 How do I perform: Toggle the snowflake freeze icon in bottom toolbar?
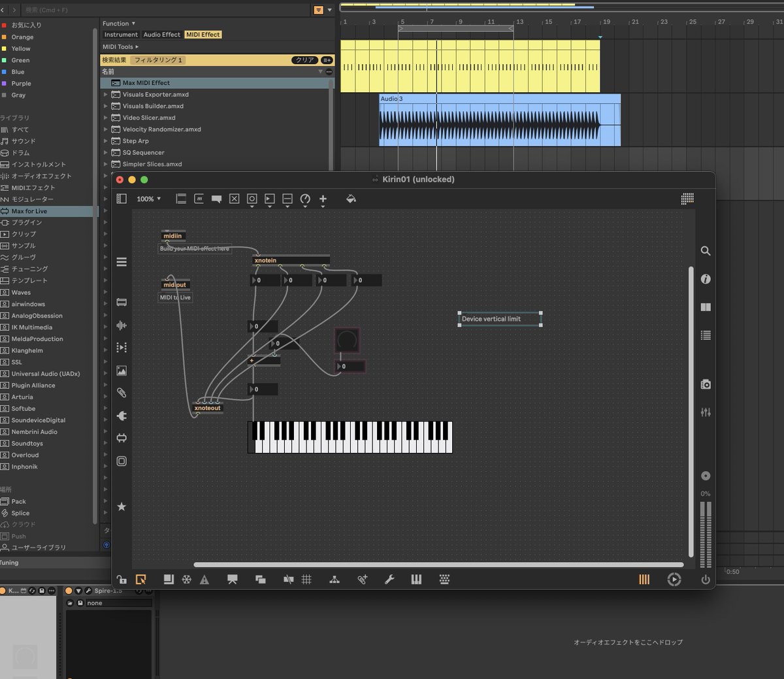[x=187, y=580]
